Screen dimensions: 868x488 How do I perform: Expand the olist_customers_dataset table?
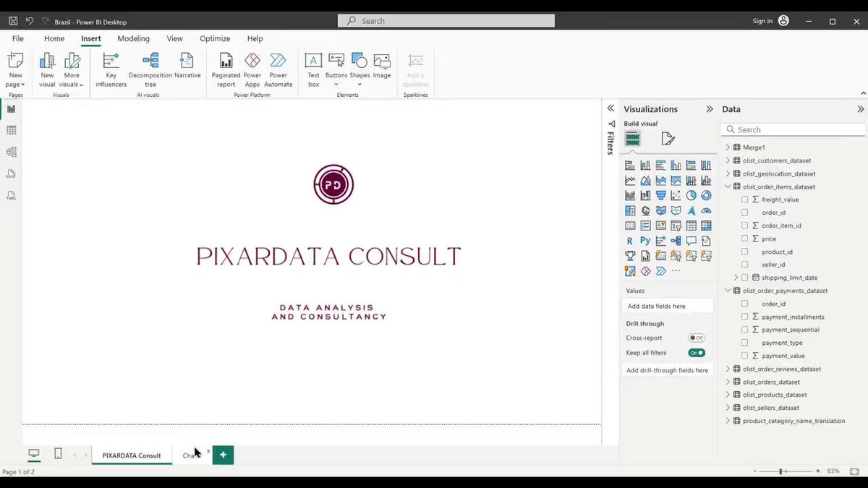[x=728, y=160]
